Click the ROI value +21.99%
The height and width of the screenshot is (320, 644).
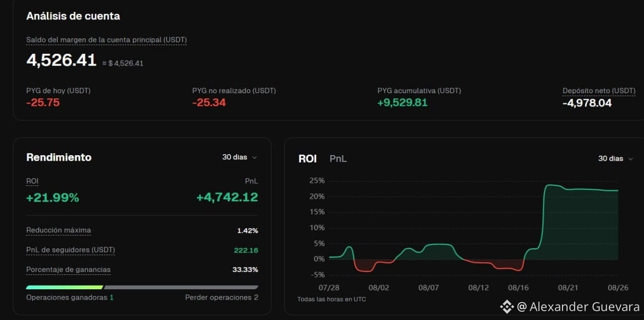coord(53,197)
